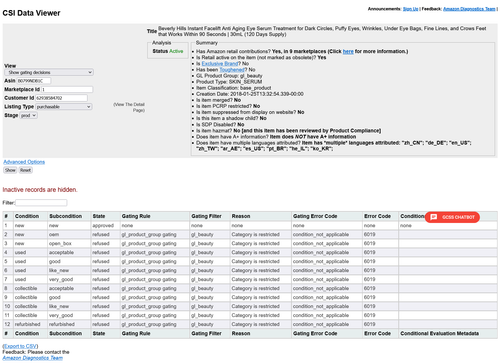Click the Show button
Screen dimensions: 500x363
[x=10, y=170]
